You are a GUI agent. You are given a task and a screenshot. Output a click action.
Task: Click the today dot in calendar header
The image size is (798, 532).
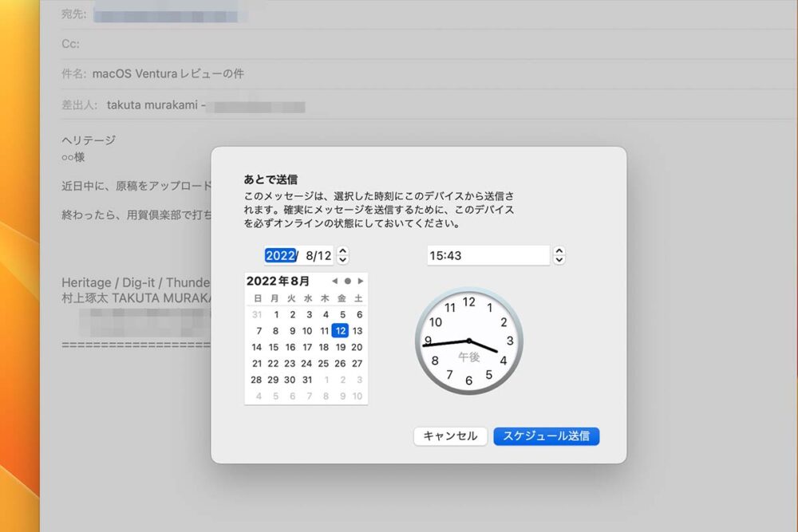pyautogui.click(x=347, y=281)
